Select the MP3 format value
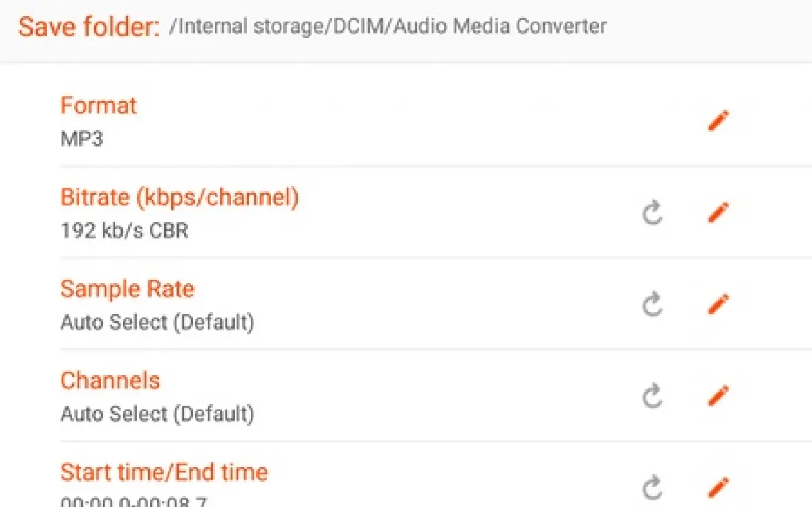This screenshot has width=812, height=507. click(x=81, y=139)
